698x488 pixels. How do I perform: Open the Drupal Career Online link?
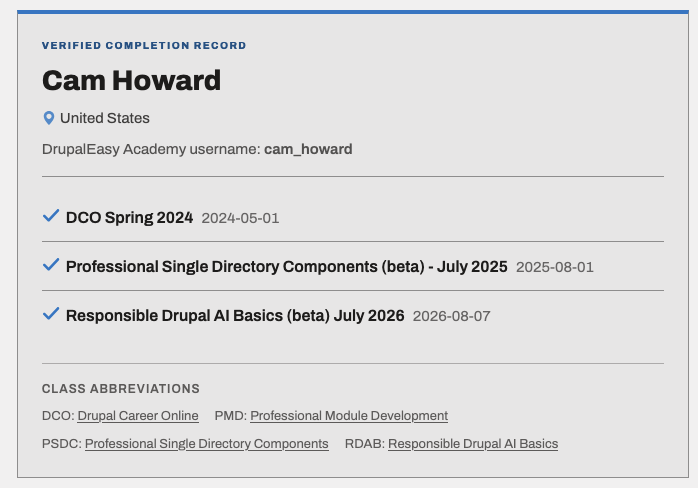[138, 415]
